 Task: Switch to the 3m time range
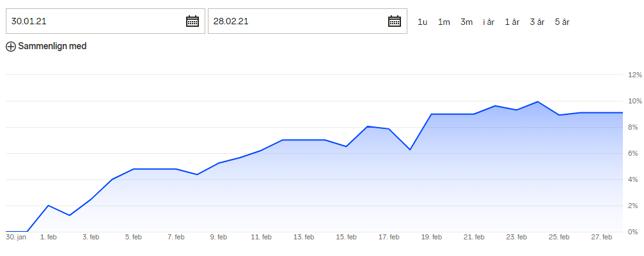(466, 22)
